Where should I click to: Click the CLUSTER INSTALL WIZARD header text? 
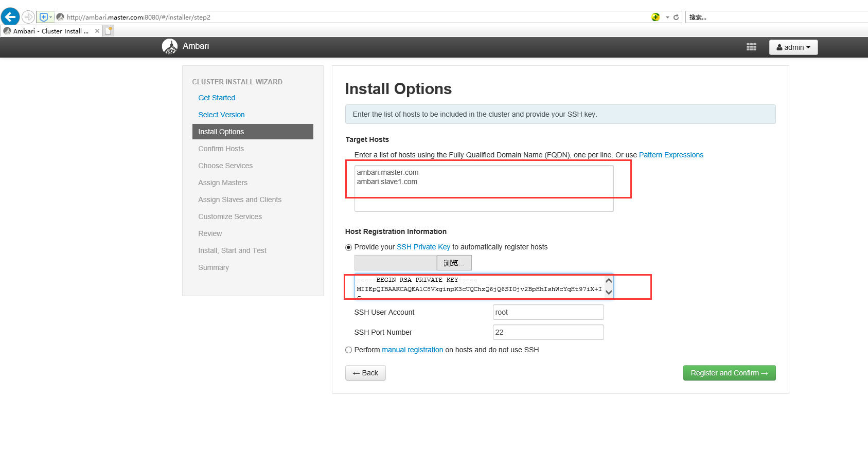(237, 82)
